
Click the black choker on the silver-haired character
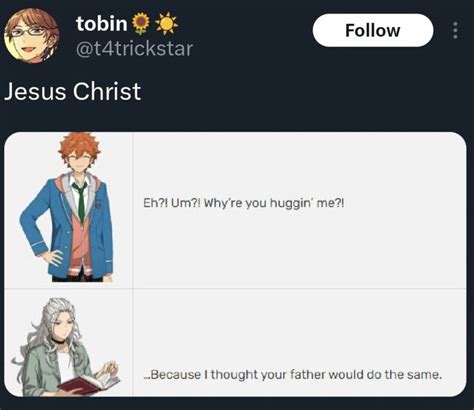[x=60, y=341]
